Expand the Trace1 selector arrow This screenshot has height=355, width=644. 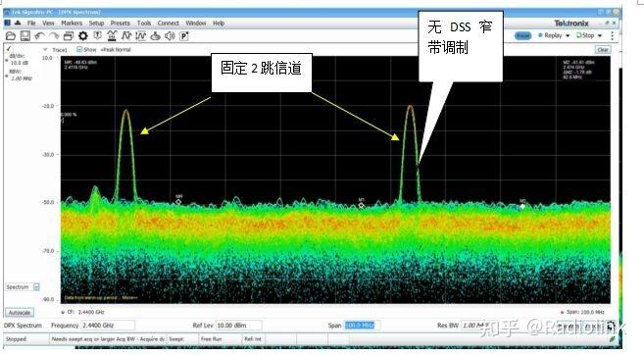pos(45,50)
